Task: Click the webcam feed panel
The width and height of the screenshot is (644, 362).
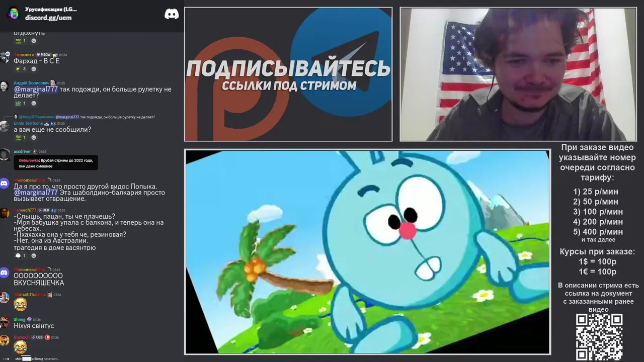Action: pyautogui.click(x=518, y=74)
